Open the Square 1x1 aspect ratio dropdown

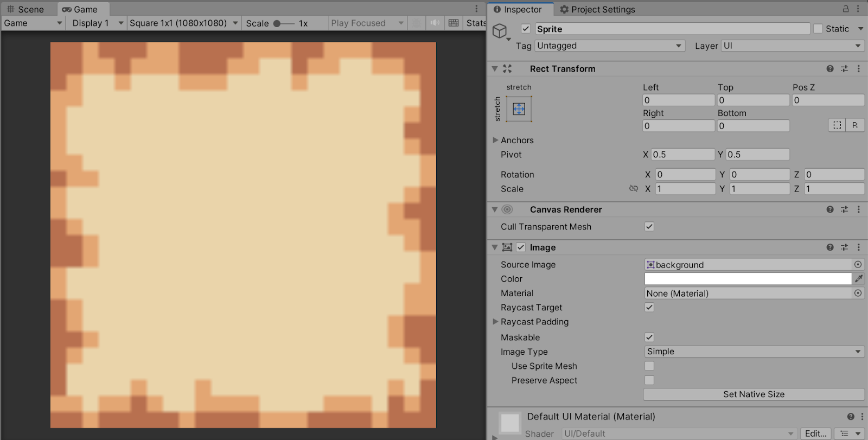pos(184,23)
